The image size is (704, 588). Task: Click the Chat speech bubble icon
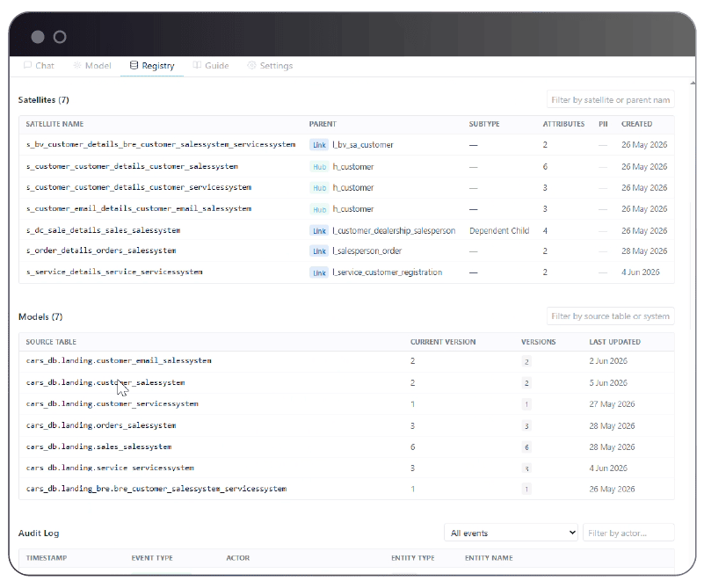pos(27,65)
